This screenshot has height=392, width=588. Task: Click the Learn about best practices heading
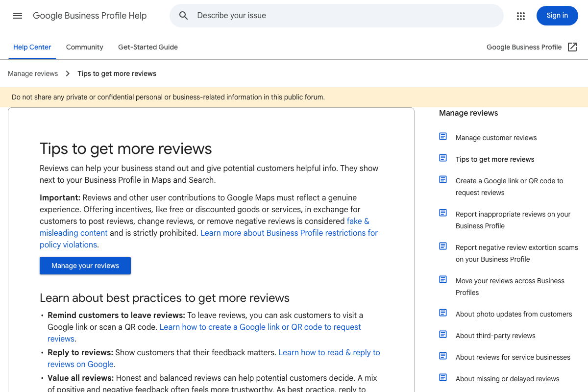tap(165, 298)
